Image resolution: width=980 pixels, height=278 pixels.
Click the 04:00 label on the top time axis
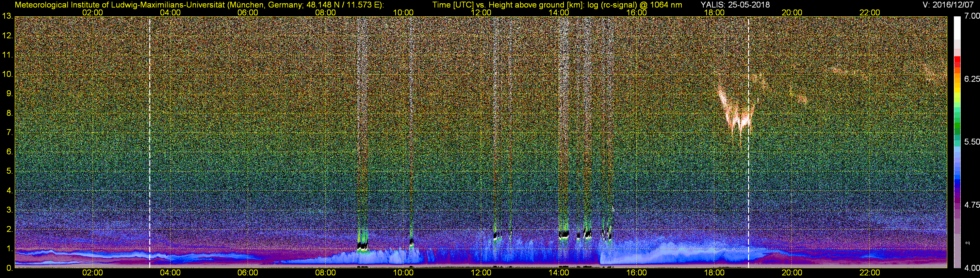(x=170, y=12)
